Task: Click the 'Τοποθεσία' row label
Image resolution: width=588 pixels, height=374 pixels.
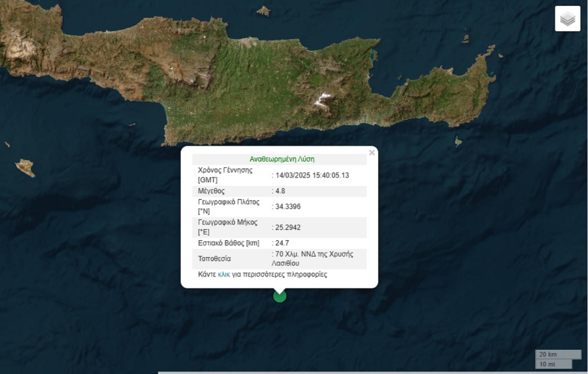Action: pyautogui.click(x=214, y=258)
